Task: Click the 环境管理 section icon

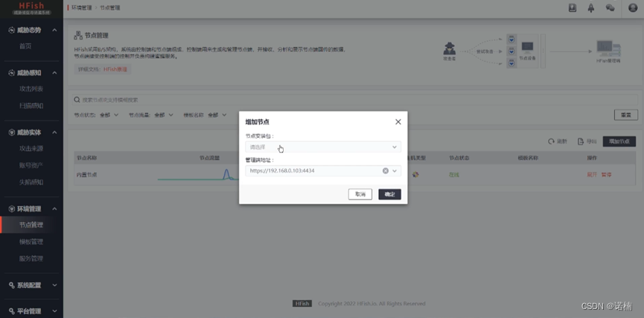Action: pyautogui.click(x=11, y=209)
